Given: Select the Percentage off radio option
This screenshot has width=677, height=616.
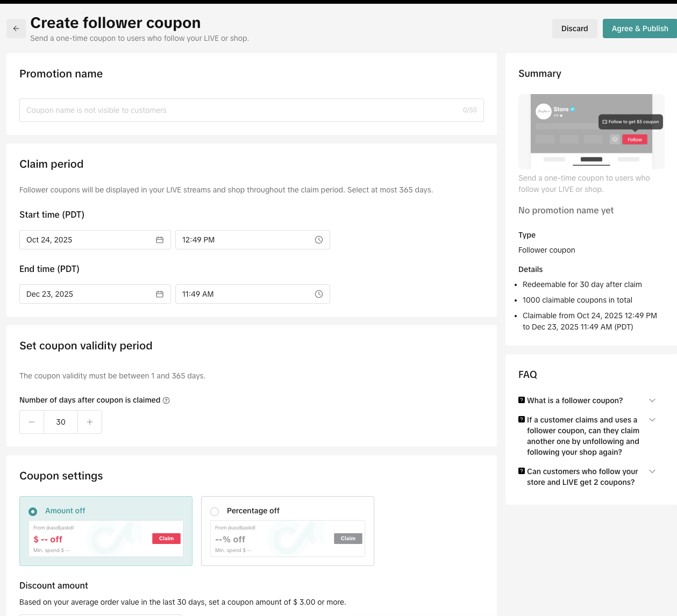Looking at the screenshot, I should pyautogui.click(x=215, y=511).
